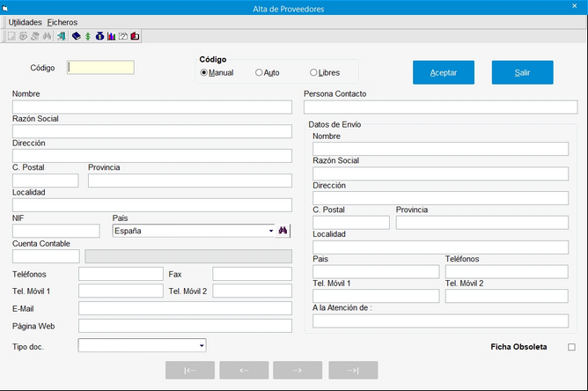Click the exit door icon in toolbar
This screenshot has height=391, width=588.
pos(61,36)
